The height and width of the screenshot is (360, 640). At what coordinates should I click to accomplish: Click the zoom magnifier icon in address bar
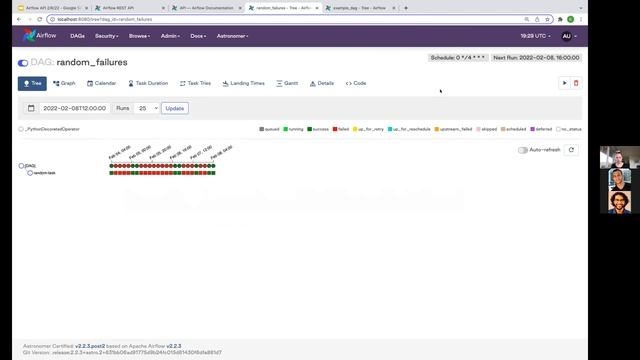pos(527,19)
